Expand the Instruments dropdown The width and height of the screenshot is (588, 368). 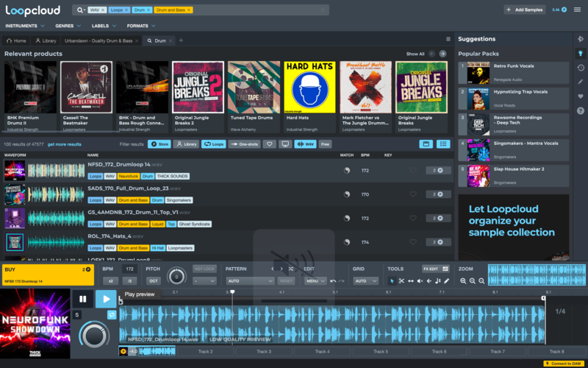(x=24, y=26)
